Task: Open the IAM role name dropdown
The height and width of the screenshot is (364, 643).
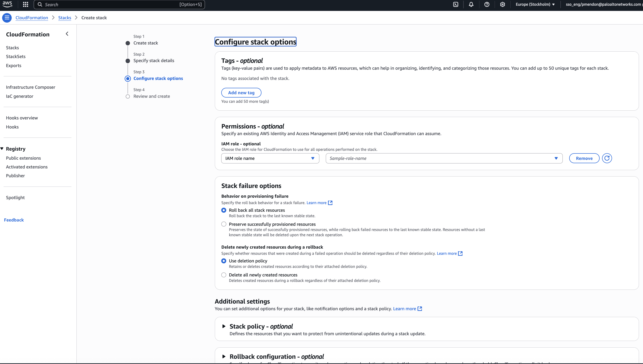Action: 270,158
